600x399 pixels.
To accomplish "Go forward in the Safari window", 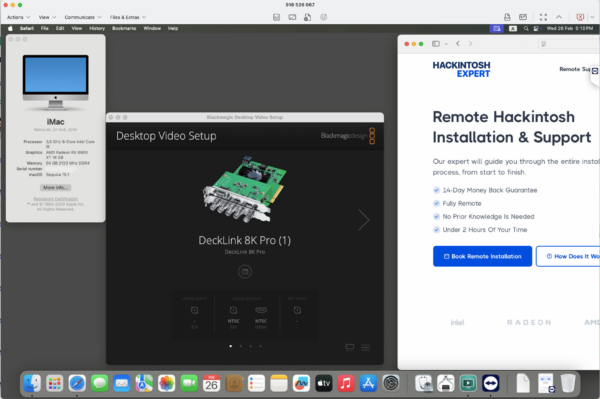I will pyautogui.click(x=470, y=44).
